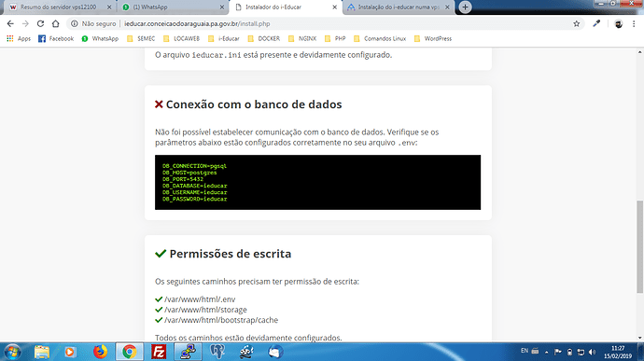The width and height of the screenshot is (644, 361).
Task: Click the red X error icon
Action: tap(159, 104)
